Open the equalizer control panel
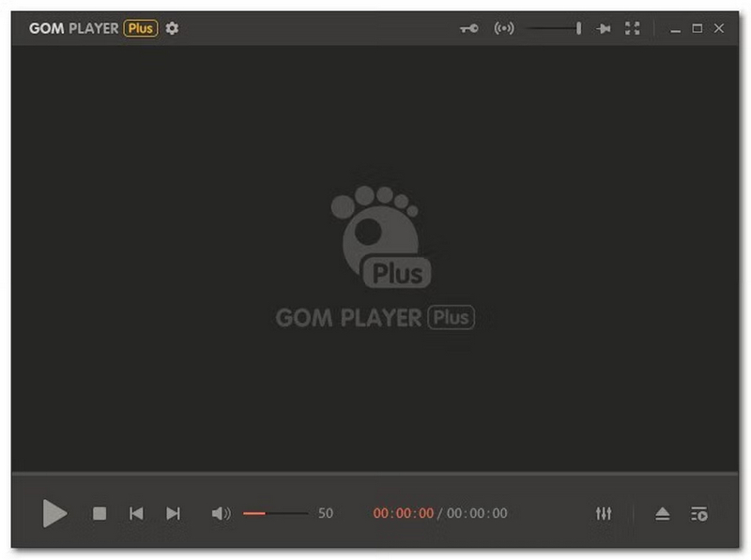Screen dimensions: 751x560 604,514
